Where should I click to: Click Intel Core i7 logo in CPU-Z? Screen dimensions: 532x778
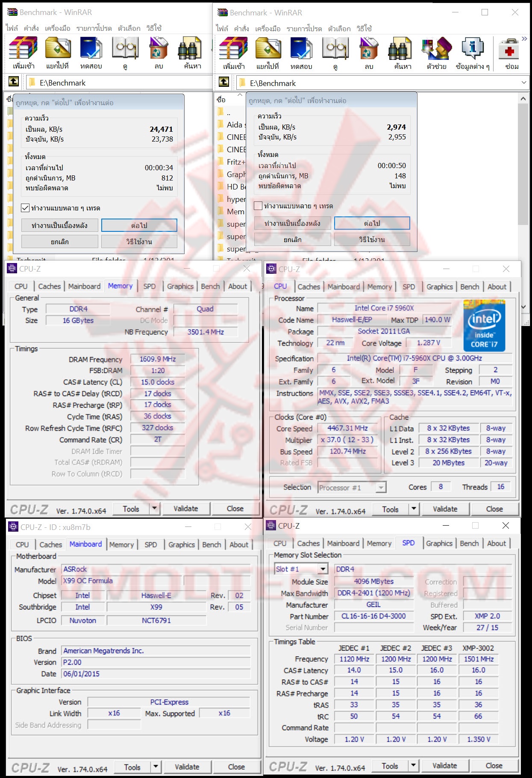click(484, 326)
